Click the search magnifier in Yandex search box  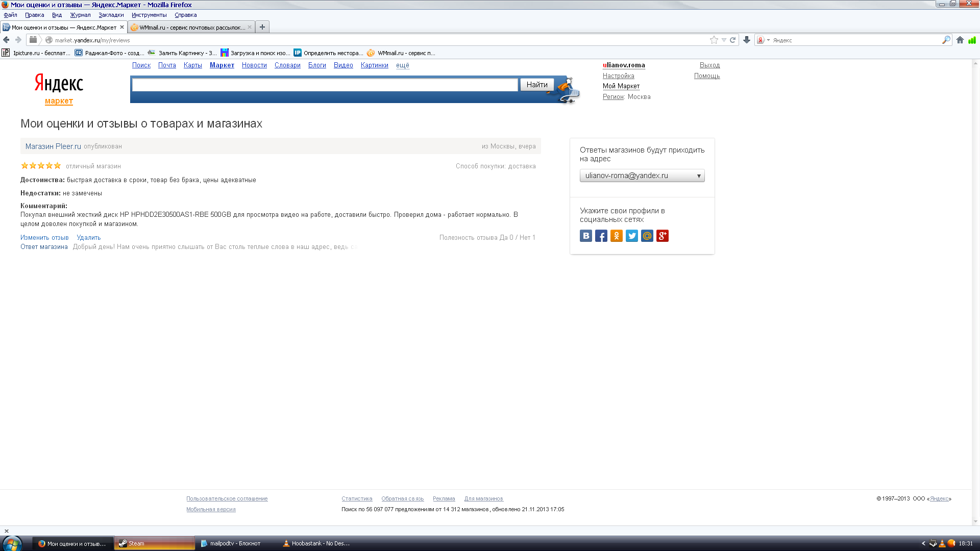coord(946,40)
